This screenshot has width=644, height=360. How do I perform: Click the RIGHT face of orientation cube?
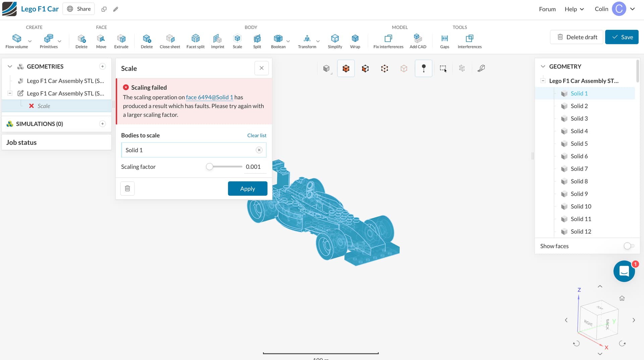(x=588, y=323)
